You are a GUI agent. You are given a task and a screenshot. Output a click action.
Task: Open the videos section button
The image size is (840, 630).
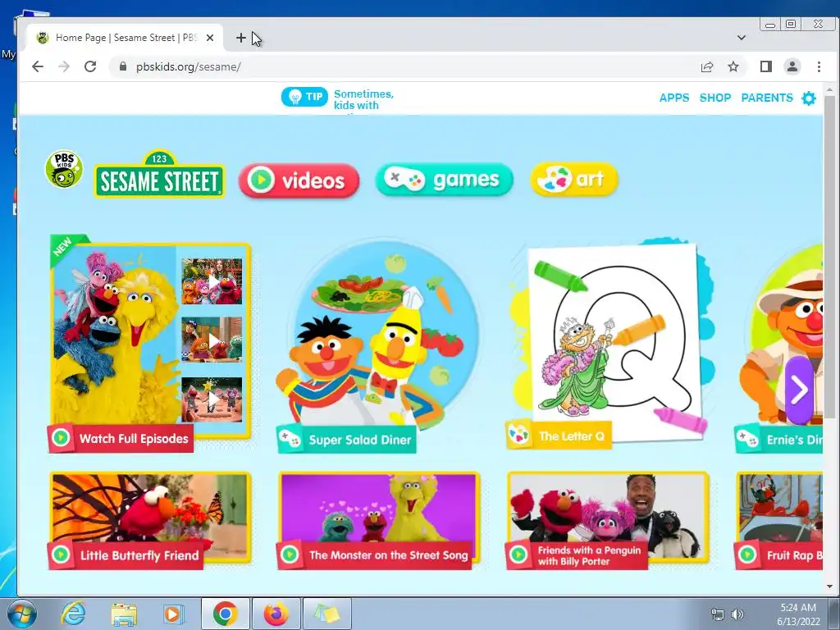299,180
